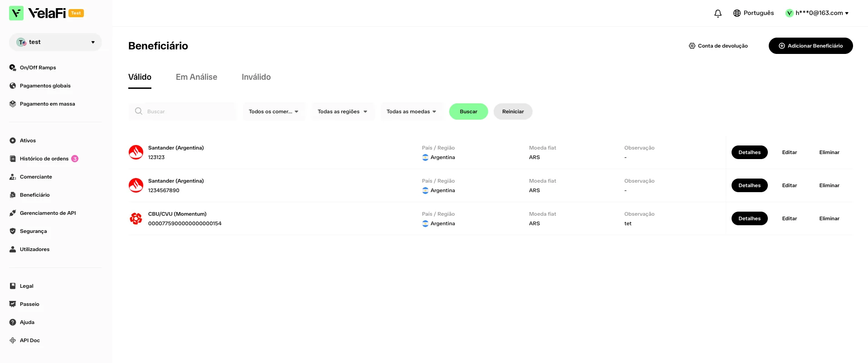The width and height of the screenshot is (868, 363).
Task: Click the Adicionar Beneficiário button
Action: [x=810, y=46]
